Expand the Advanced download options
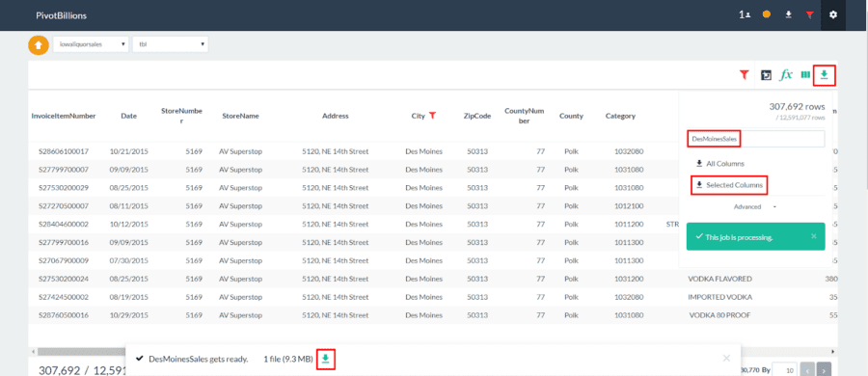This screenshot has height=376, width=868. coord(755,206)
